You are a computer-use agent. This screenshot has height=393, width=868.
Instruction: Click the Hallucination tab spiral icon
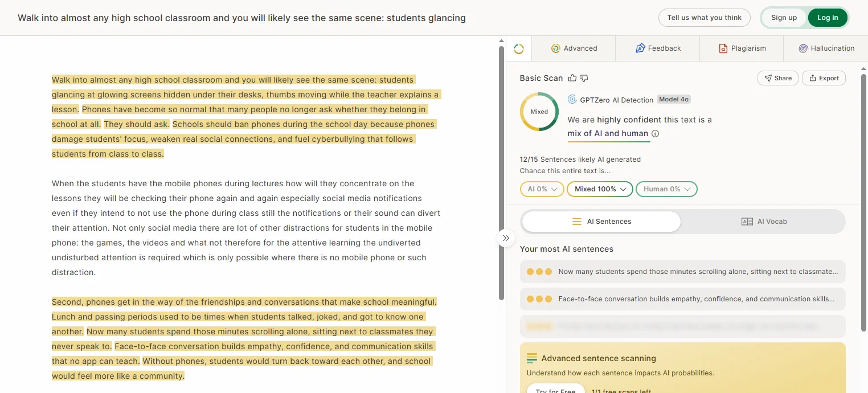803,48
